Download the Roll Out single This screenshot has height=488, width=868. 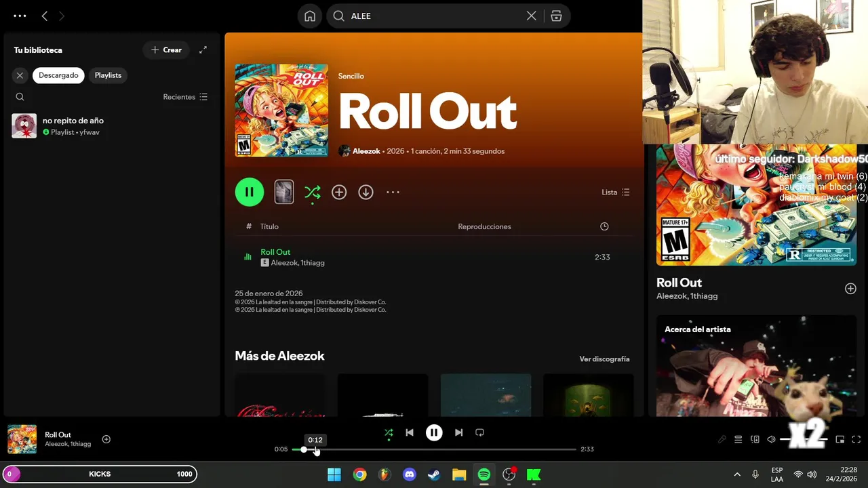coord(366,192)
